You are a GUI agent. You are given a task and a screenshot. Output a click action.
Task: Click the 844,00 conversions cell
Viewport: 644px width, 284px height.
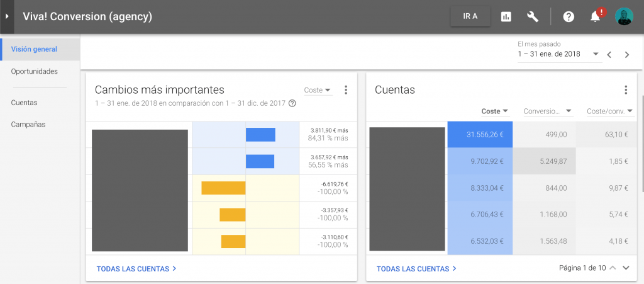point(544,188)
